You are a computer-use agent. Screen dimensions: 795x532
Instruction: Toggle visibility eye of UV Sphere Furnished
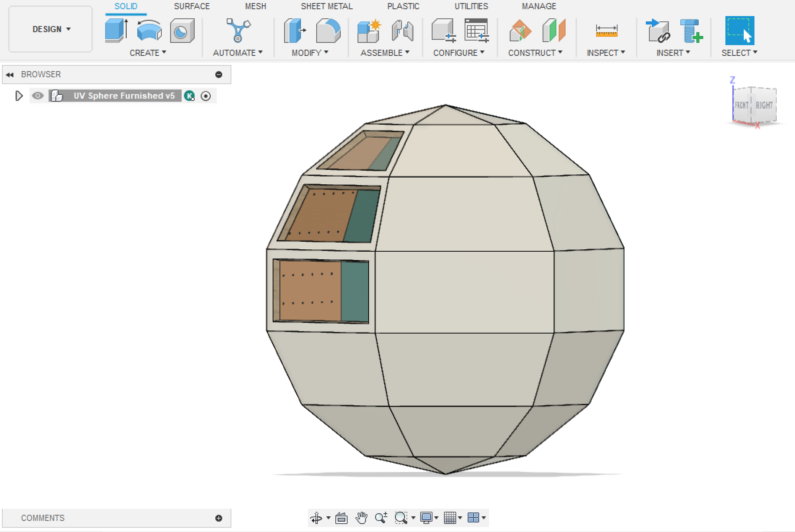(37, 96)
